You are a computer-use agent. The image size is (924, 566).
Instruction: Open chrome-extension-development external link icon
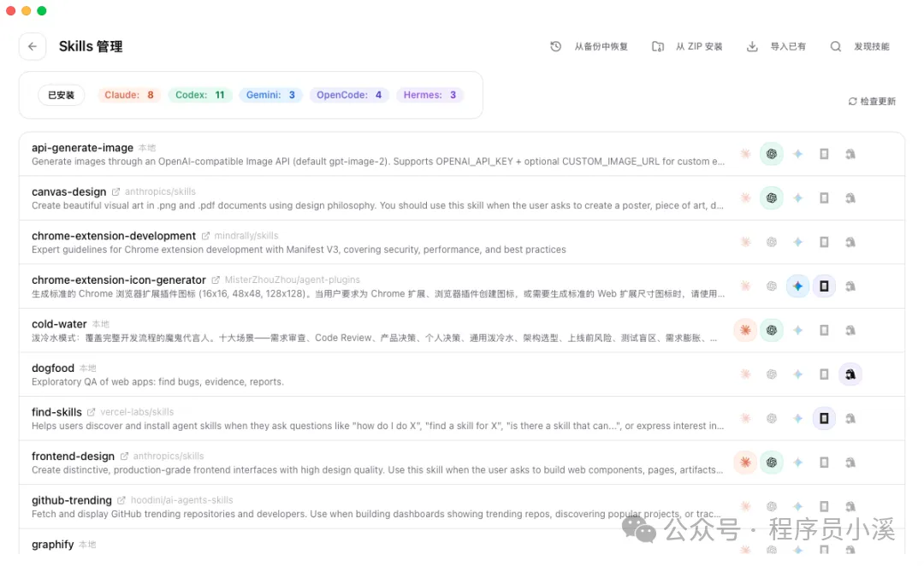(x=205, y=236)
